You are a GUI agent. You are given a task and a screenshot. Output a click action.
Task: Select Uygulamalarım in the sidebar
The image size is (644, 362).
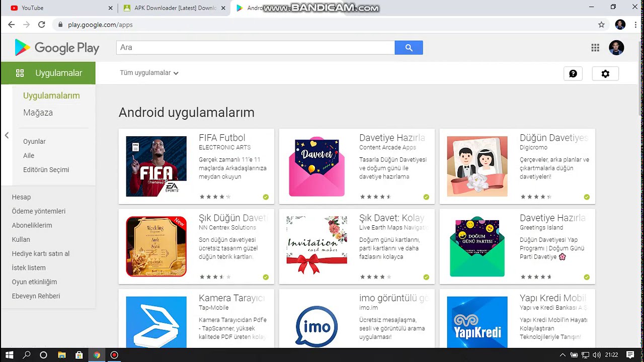click(51, 96)
